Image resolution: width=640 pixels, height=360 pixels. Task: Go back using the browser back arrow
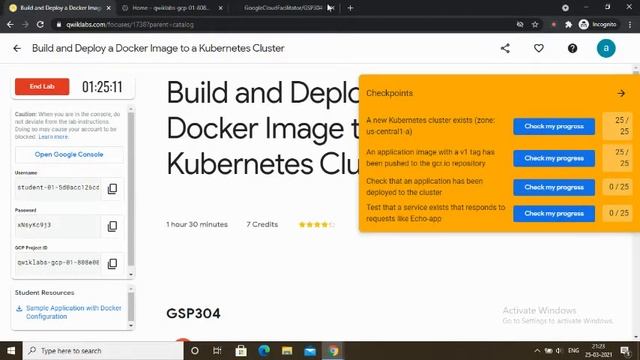tap(10, 24)
